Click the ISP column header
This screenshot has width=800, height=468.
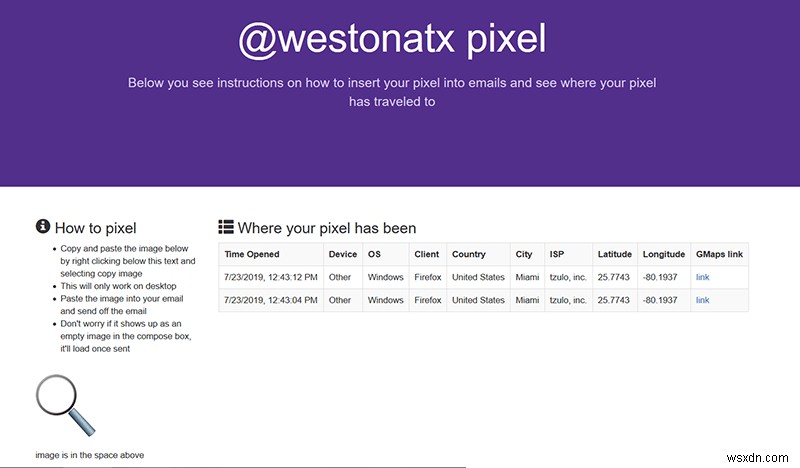point(557,254)
